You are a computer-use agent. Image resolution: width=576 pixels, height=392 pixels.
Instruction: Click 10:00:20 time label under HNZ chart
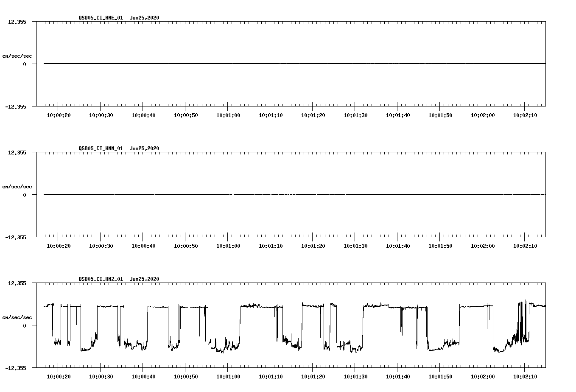click(x=59, y=376)
